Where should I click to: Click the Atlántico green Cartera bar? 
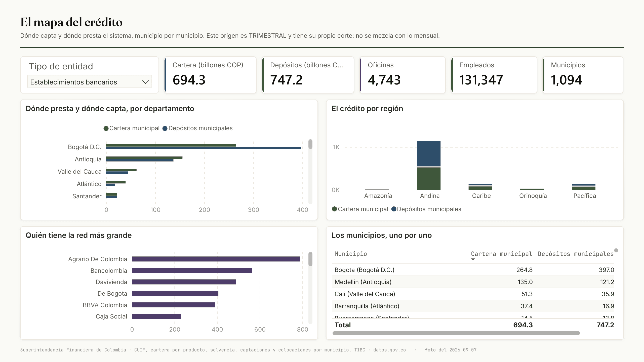(x=116, y=182)
